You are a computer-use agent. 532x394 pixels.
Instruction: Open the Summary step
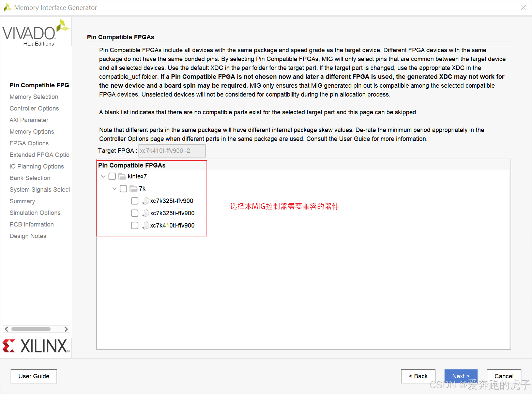coord(22,201)
